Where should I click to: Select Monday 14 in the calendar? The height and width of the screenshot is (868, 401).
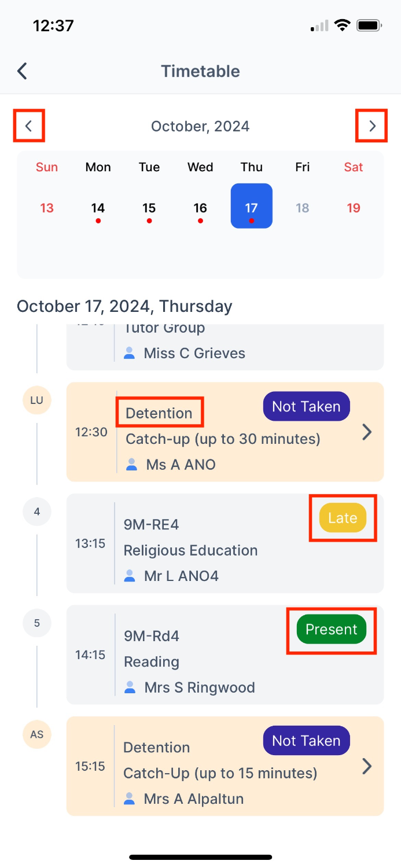[x=98, y=208]
